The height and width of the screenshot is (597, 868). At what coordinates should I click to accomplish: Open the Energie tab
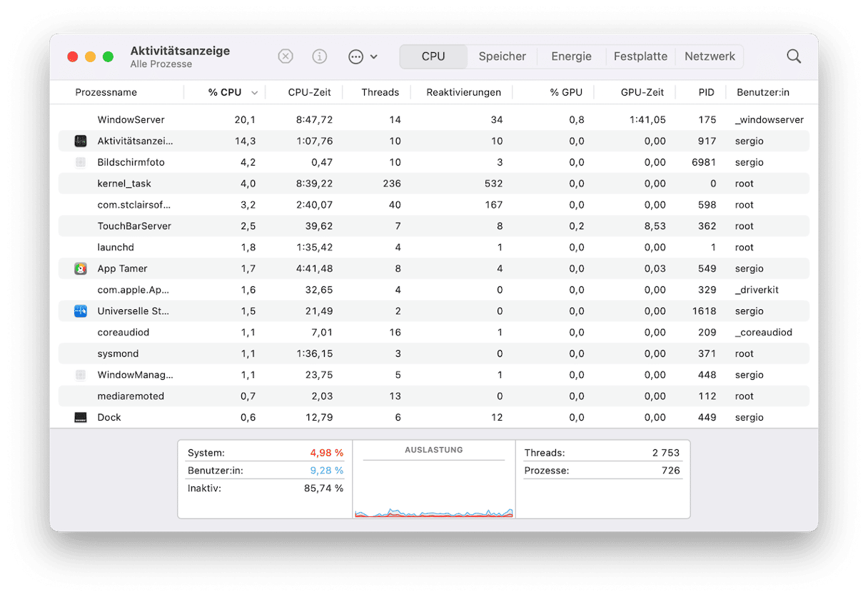[x=571, y=56]
